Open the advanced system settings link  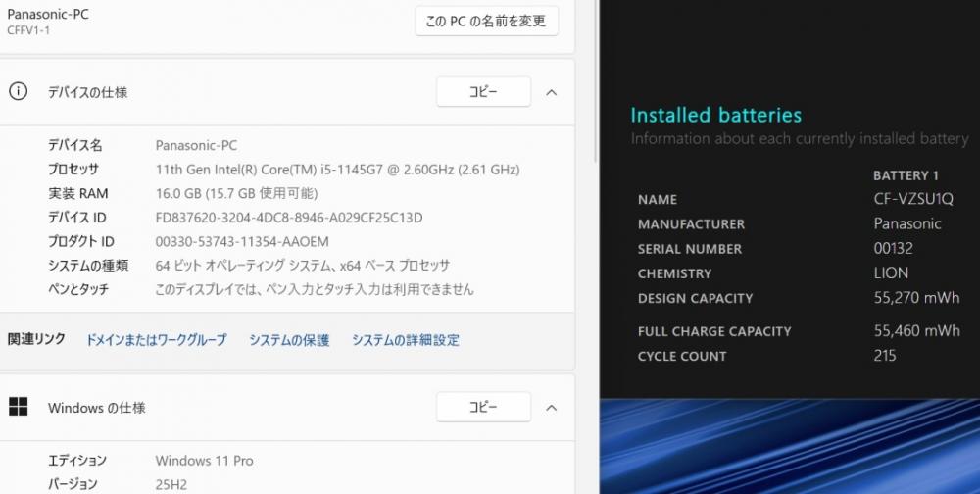(406, 340)
